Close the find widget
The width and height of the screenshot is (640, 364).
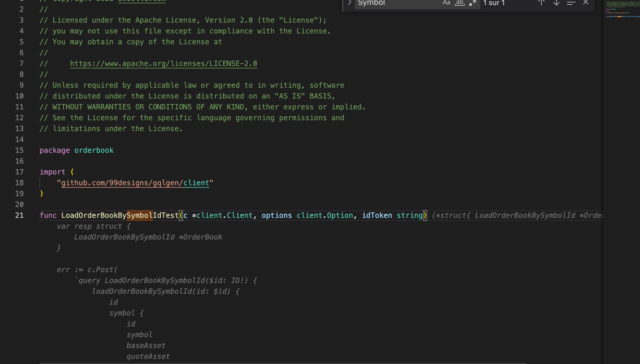pos(586,3)
